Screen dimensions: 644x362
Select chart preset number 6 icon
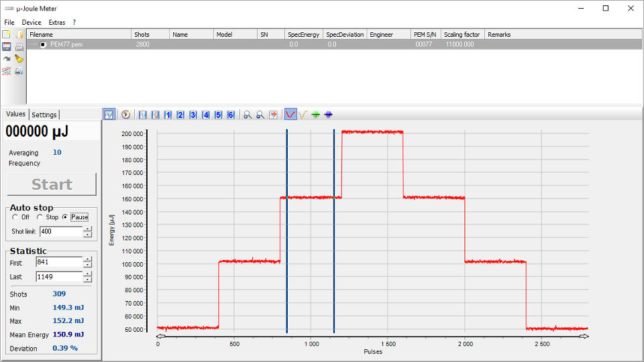click(x=231, y=115)
